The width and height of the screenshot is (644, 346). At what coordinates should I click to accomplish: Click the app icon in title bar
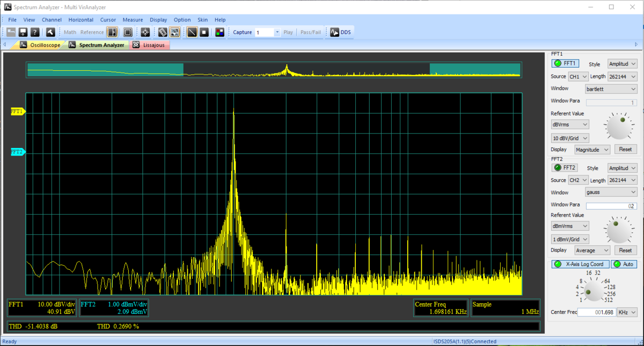8,7
